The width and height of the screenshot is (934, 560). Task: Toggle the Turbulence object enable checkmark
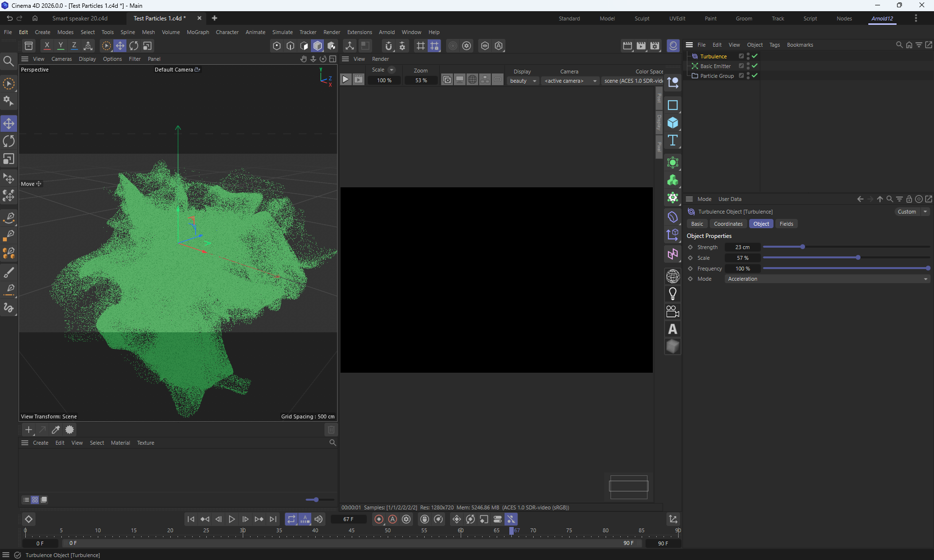(x=754, y=56)
